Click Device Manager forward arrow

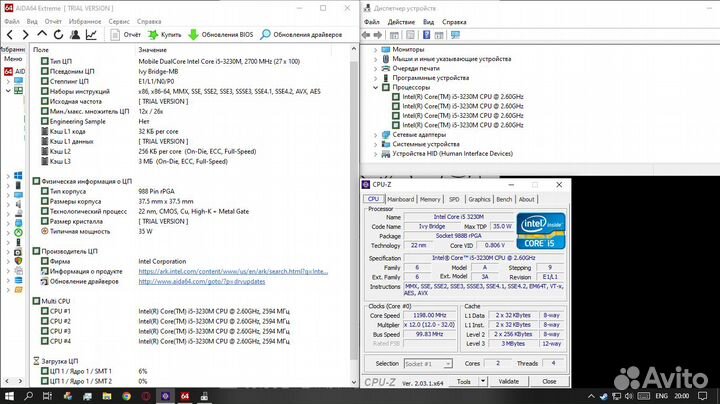pos(377,35)
